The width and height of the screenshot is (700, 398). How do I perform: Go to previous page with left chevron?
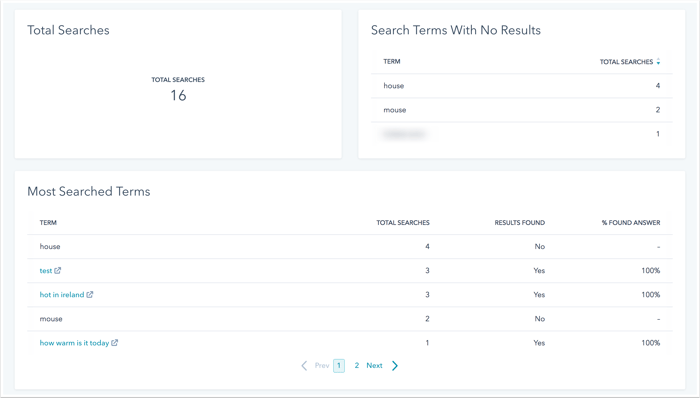(304, 366)
